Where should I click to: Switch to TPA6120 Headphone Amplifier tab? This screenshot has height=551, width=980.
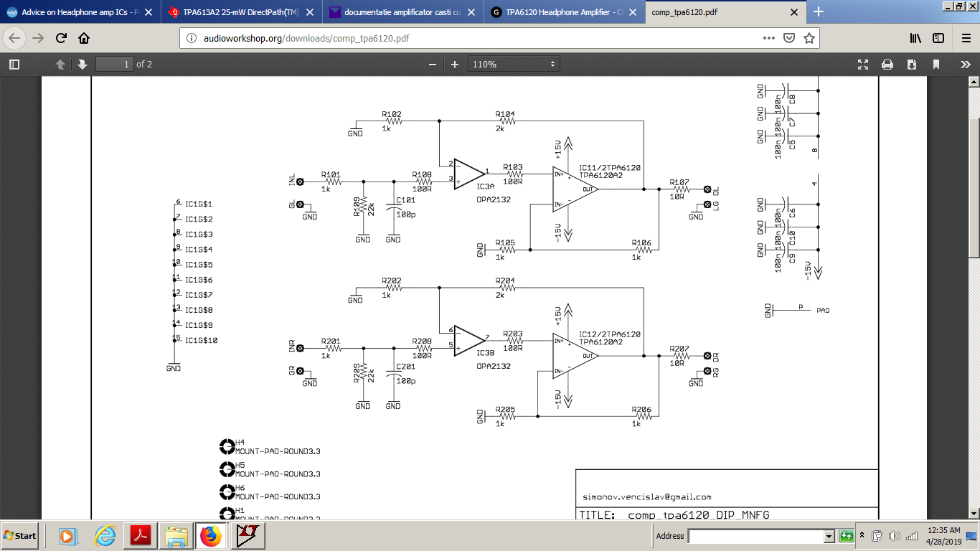pyautogui.click(x=565, y=12)
